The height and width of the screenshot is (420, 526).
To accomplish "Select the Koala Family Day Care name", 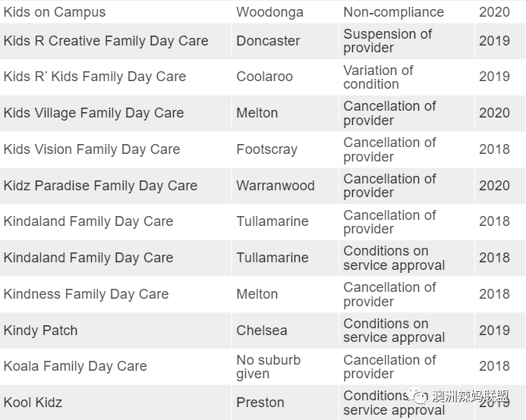I will (x=75, y=366).
